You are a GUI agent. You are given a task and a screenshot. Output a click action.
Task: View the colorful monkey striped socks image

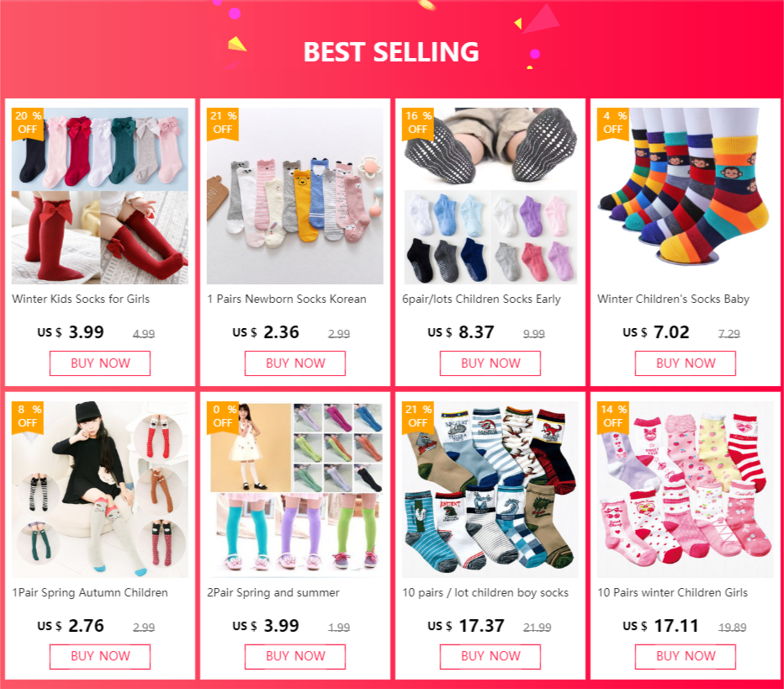[686, 196]
